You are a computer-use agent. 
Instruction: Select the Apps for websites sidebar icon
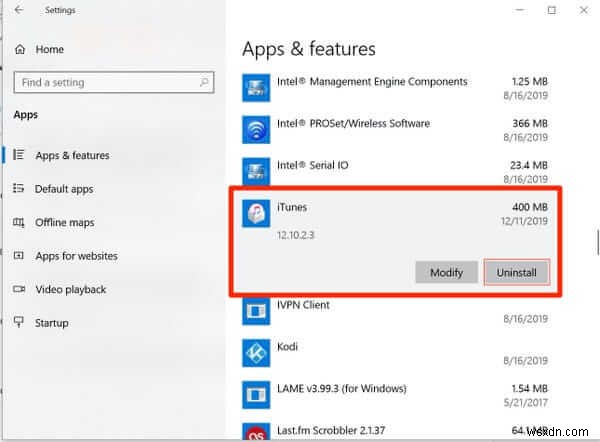[x=18, y=255]
